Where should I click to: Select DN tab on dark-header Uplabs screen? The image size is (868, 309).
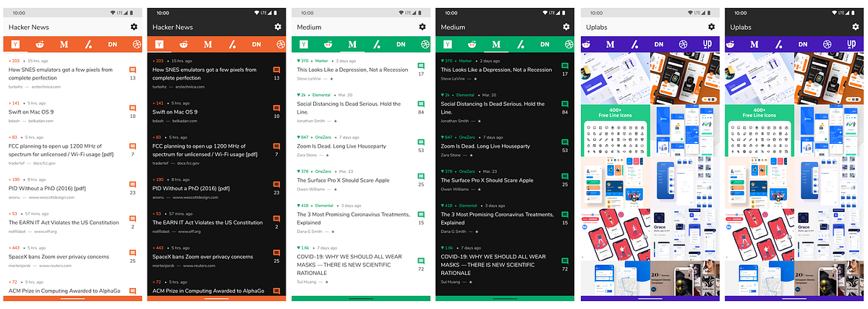[x=803, y=44]
